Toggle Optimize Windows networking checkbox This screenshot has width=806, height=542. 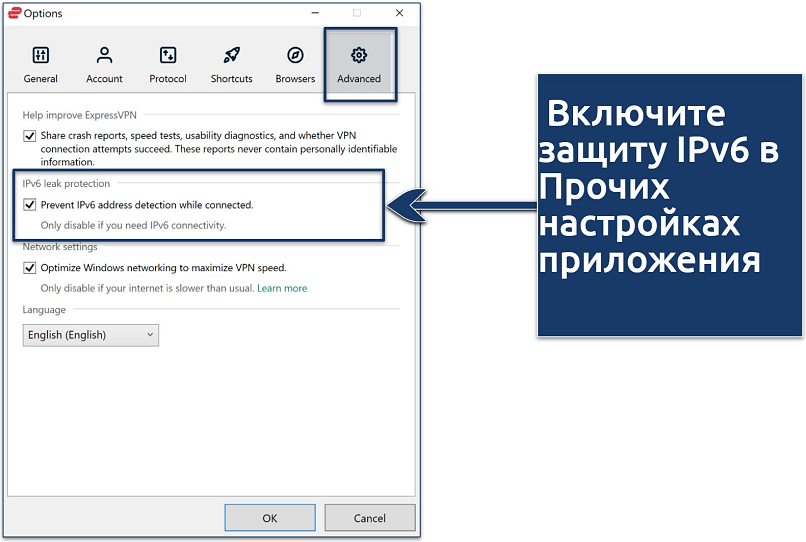point(29,268)
